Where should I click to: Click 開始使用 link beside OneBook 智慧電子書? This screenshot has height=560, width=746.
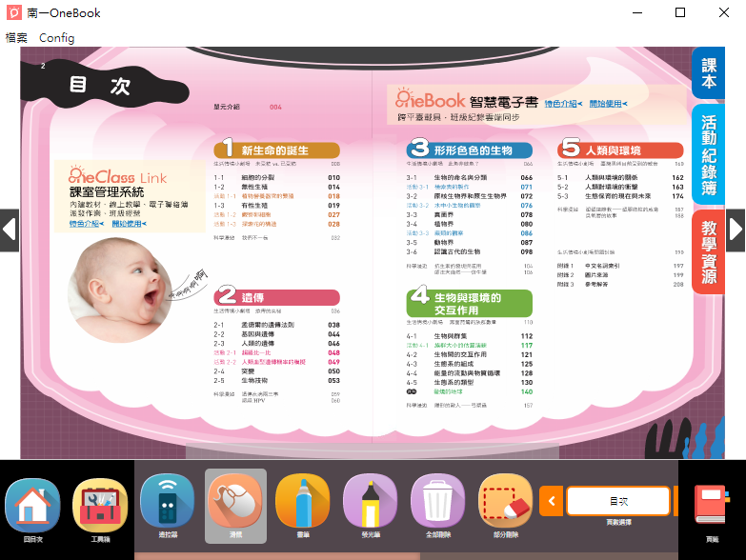tap(608, 103)
